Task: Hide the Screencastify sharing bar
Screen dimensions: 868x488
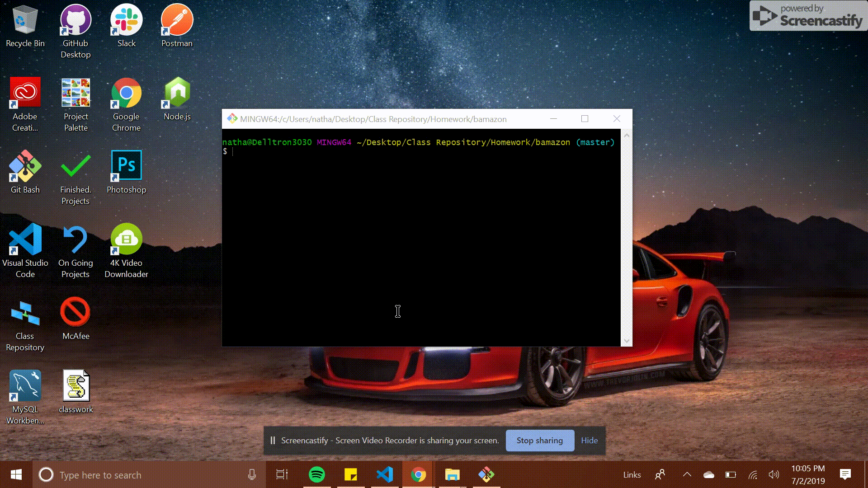Action: [x=589, y=441]
